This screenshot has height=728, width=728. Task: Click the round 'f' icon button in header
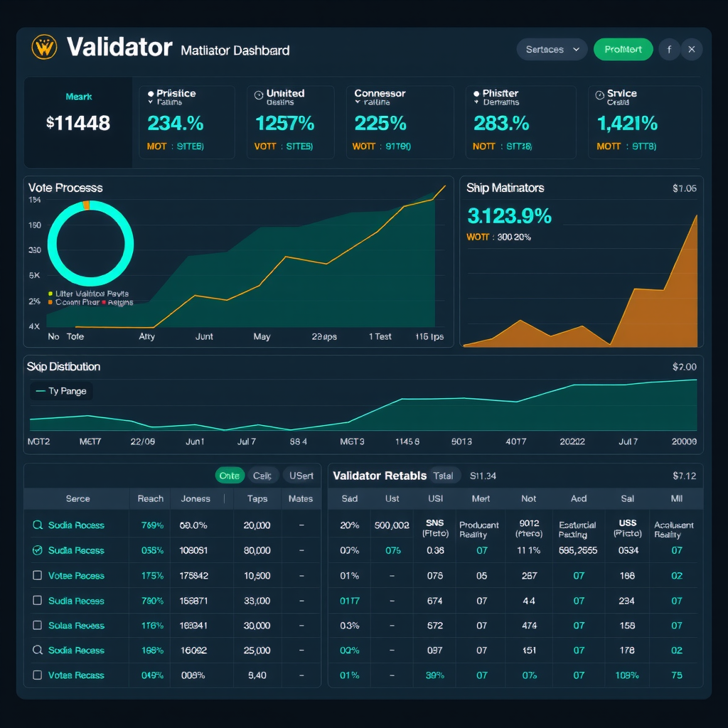coord(669,49)
